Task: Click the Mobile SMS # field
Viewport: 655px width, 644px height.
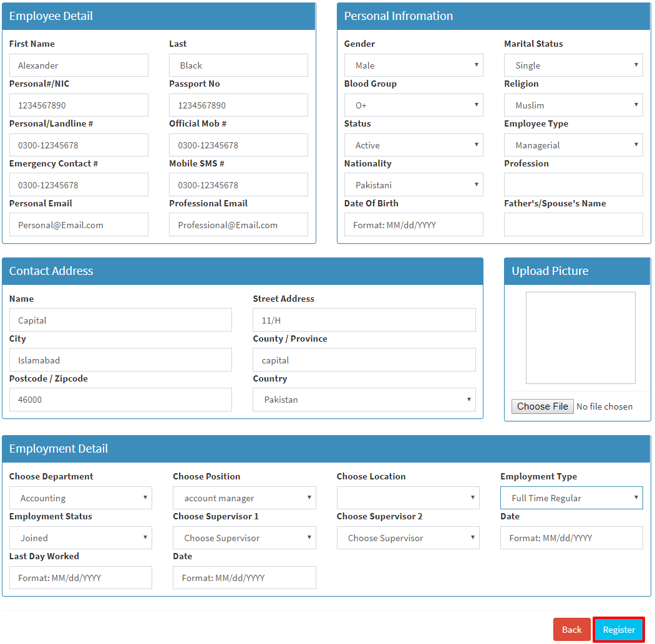Action: [x=238, y=185]
